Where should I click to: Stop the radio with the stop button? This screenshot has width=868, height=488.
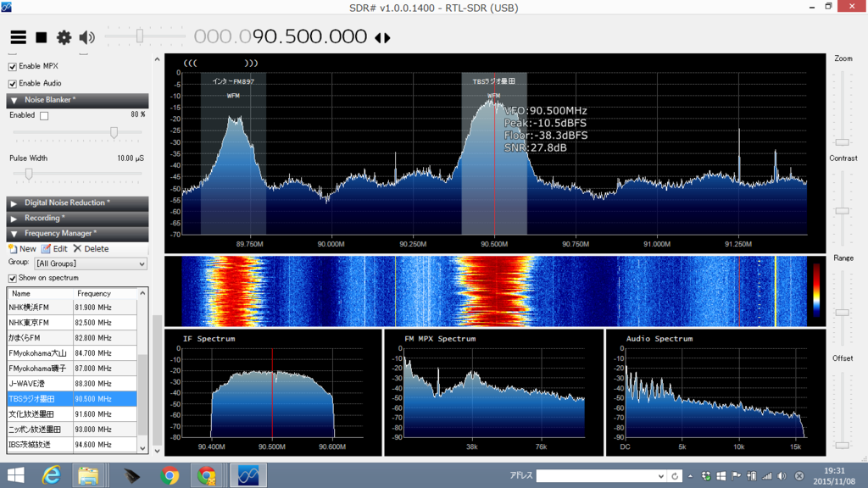coord(41,37)
